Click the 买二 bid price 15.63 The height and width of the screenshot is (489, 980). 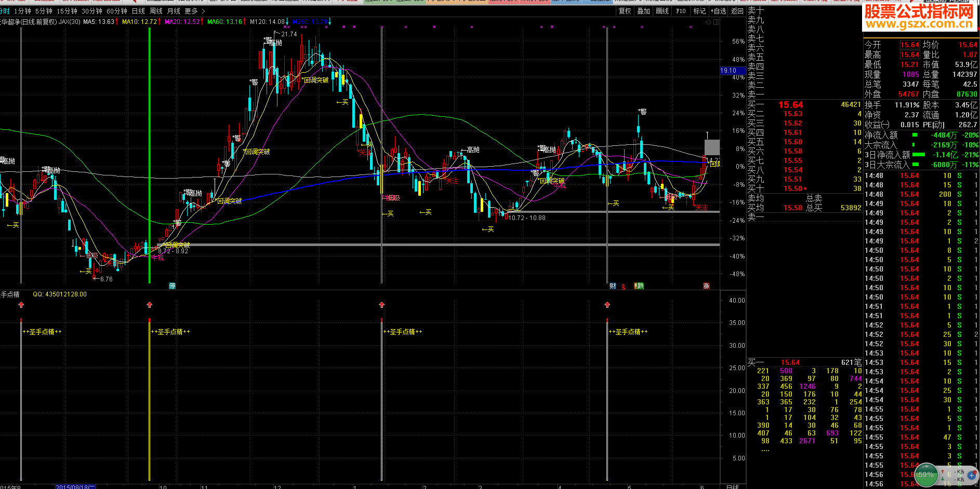pyautogui.click(x=793, y=114)
